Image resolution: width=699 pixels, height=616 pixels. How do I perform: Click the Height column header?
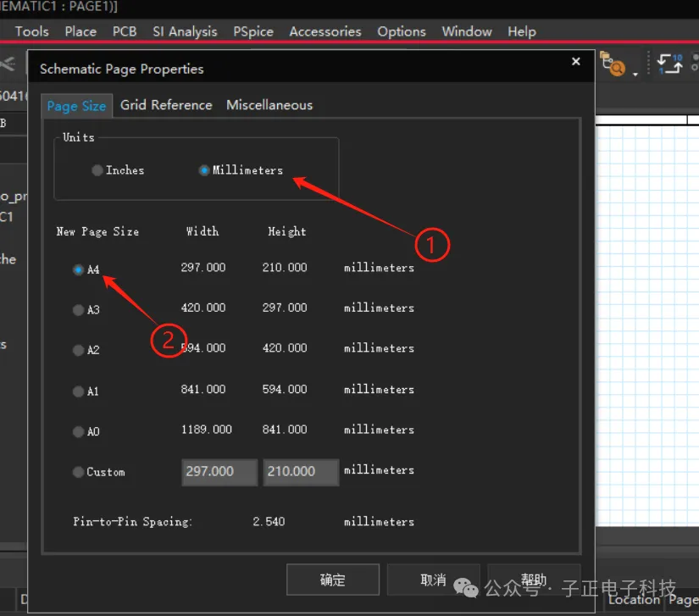pyautogui.click(x=287, y=231)
